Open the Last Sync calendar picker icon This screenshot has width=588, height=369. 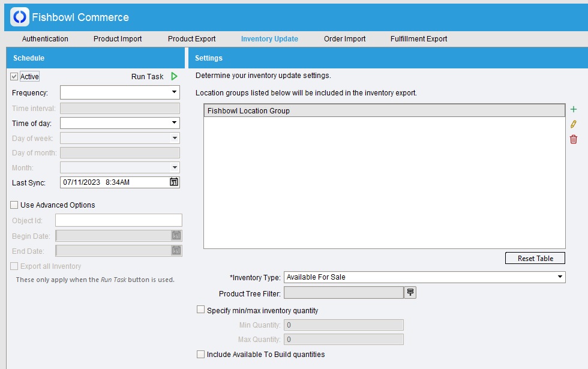tap(174, 182)
